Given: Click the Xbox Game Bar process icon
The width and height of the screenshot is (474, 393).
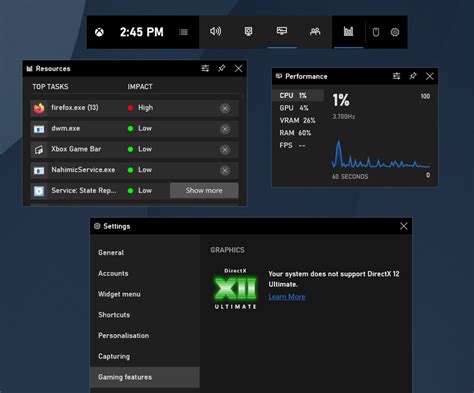Looking at the screenshot, I should [x=39, y=150].
